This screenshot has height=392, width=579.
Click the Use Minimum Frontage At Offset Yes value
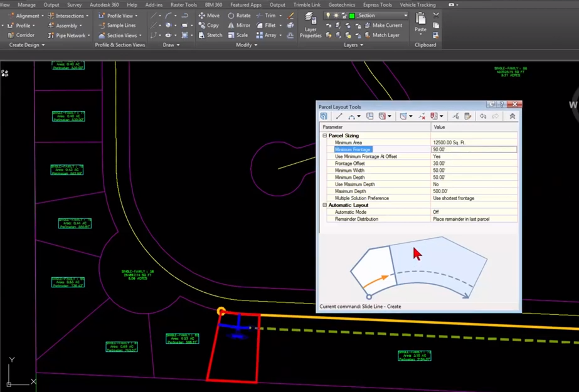click(474, 157)
